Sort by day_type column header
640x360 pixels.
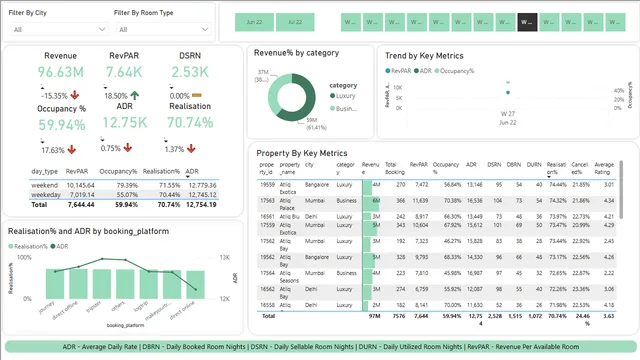click(44, 171)
